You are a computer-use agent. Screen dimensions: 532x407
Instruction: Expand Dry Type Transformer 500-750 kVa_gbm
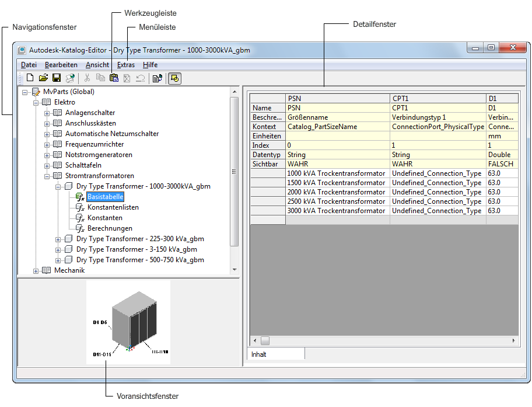[58, 261]
